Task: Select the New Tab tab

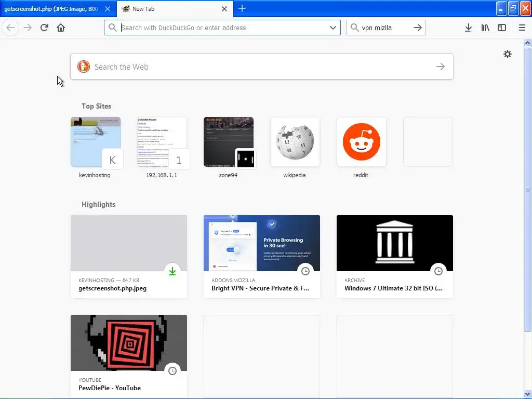Action: pyautogui.click(x=175, y=9)
